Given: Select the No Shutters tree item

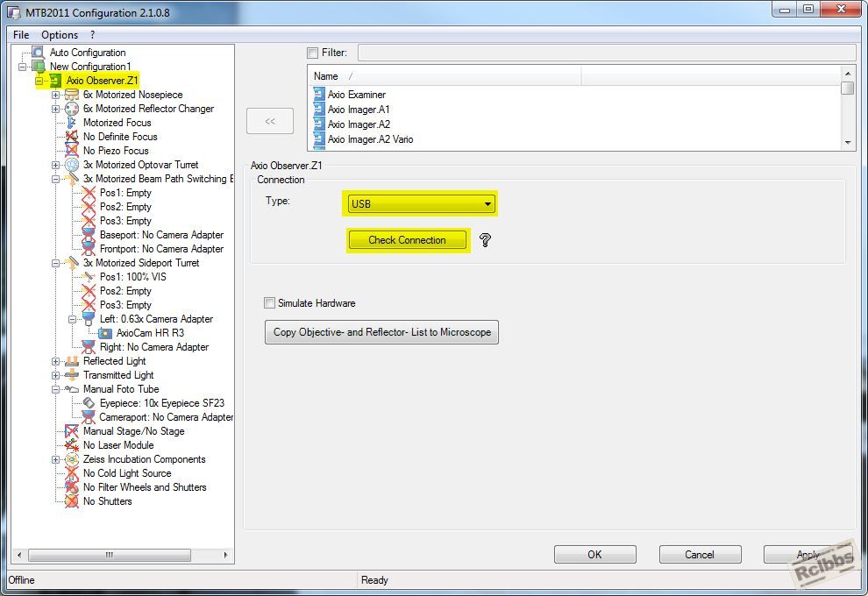Looking at the screenshot, I should [107, 501].
